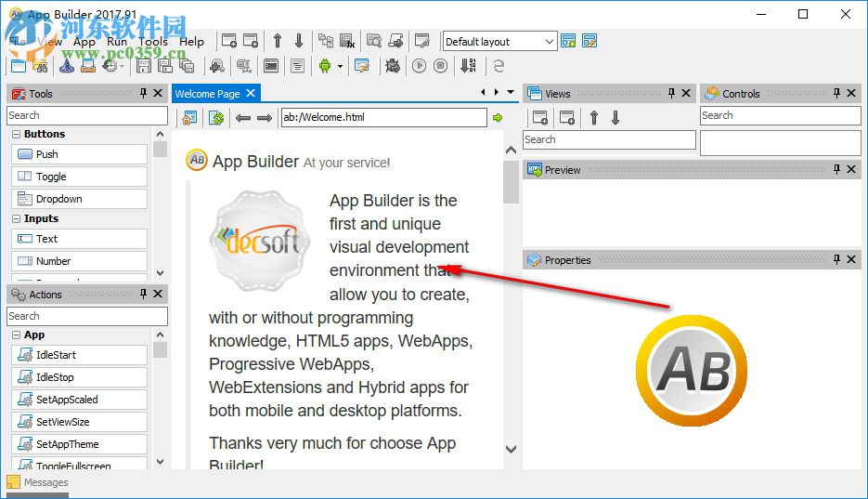Viewport: 868px width, 499px height.
Task: Click the green refresh icon in Welcome Page
Action: (216, 117)
